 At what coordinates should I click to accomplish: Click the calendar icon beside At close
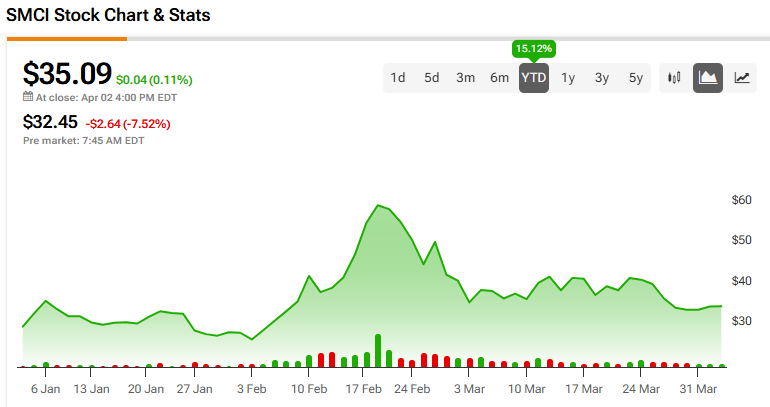28,98
